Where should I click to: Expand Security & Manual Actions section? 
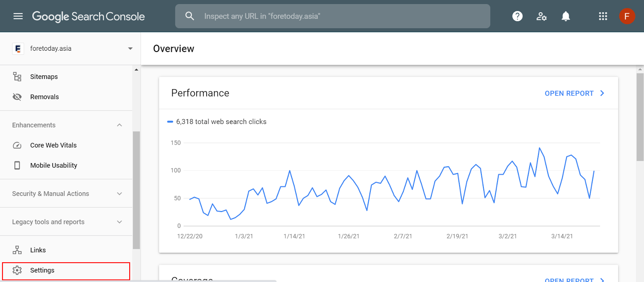coord(119,193)
